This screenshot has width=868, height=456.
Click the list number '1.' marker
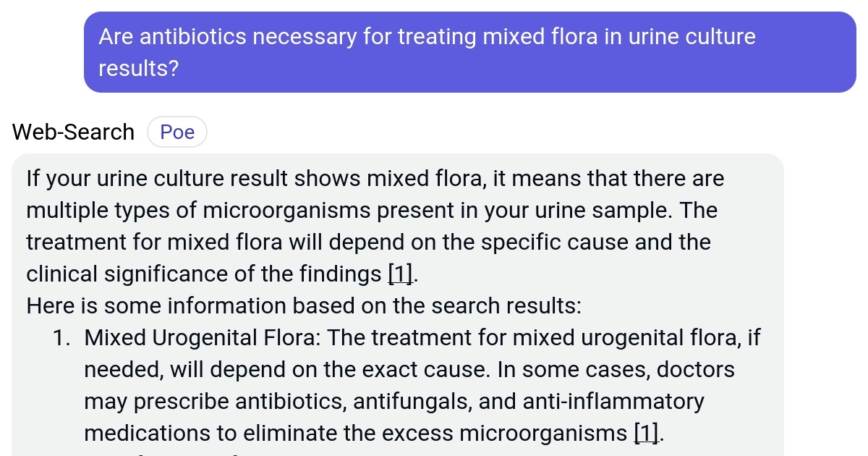pos(62,338)
